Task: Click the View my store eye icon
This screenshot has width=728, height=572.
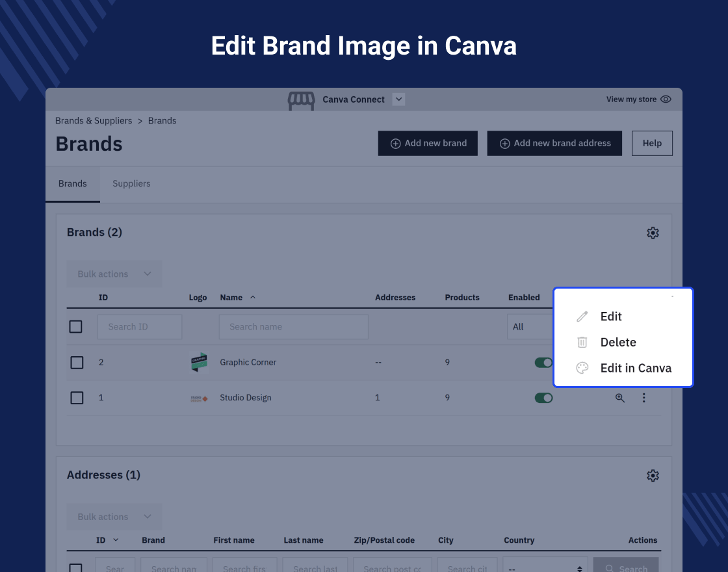Action: pos(666,99)
